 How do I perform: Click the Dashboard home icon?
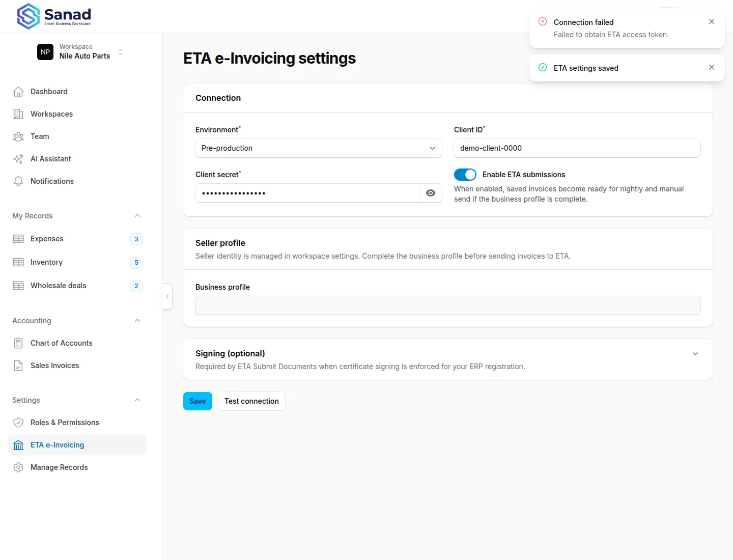pos(18,92)
